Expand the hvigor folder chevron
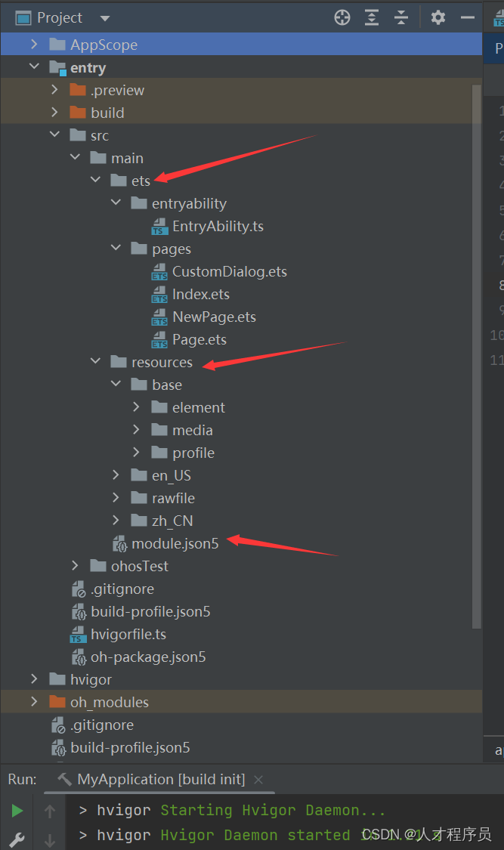Viewport: 504px width, 850px height. tap(34, 679)
